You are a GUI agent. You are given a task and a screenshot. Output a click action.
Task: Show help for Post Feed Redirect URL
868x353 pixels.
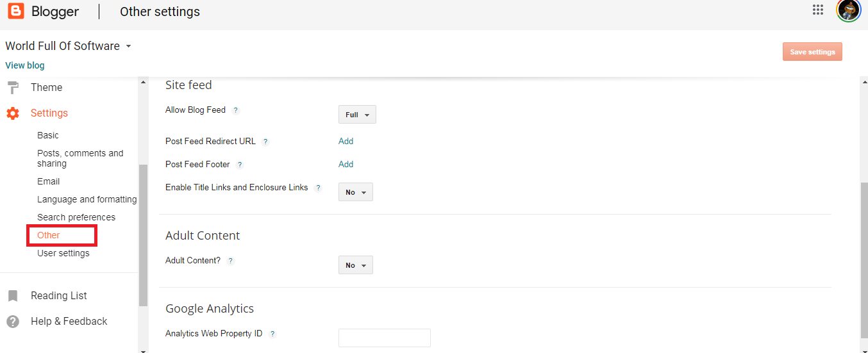(265, 142)
